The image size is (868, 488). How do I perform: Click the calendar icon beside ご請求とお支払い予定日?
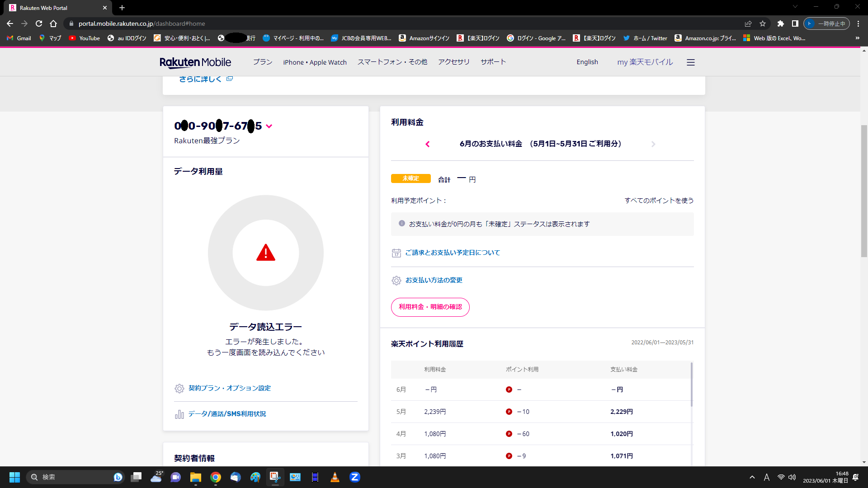coord(396,253)
